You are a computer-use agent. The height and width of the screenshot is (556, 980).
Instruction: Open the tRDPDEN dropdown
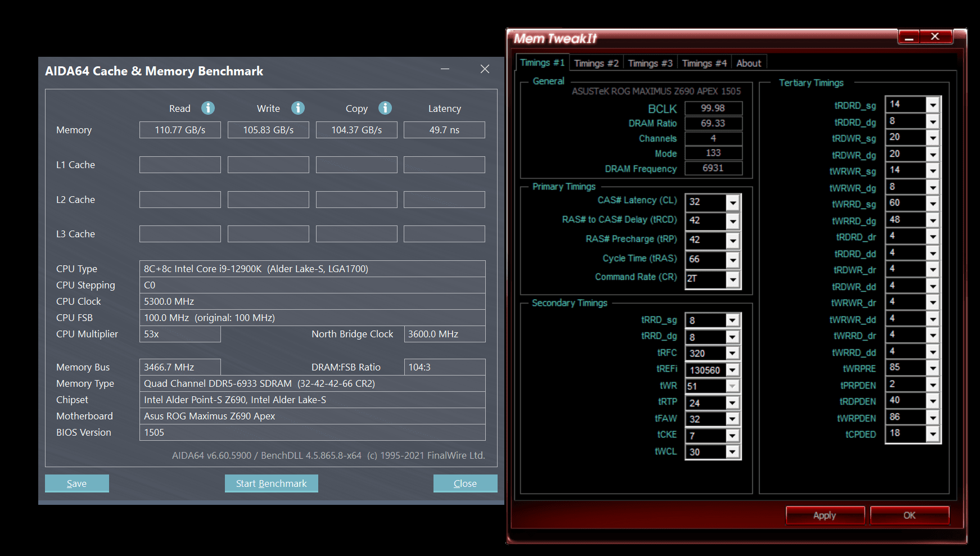coord(933,401)
